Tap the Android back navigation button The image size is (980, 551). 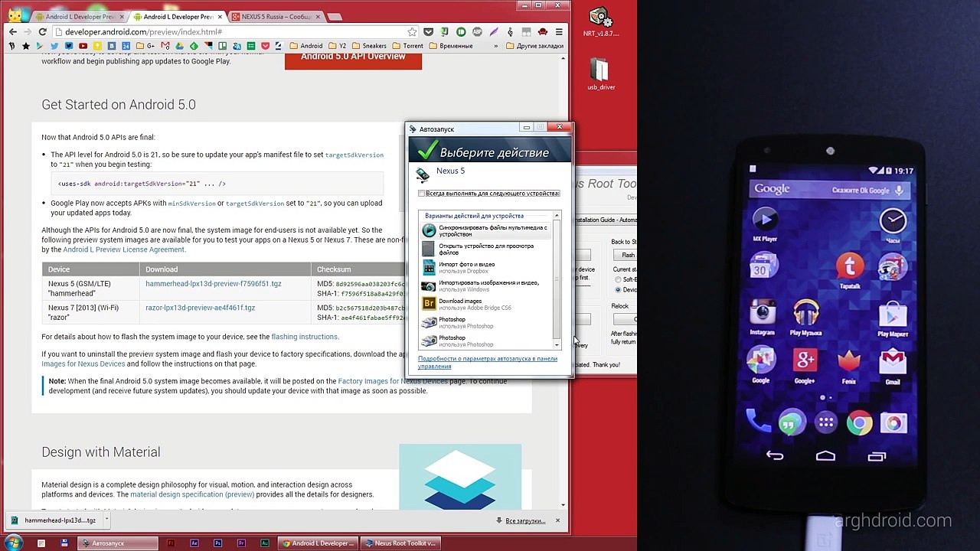(774, 456)
